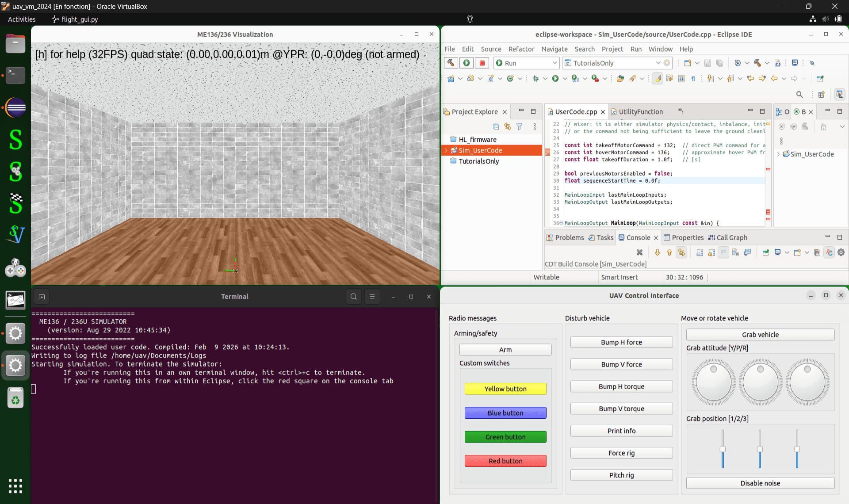Switch to UtilityFunction editor tab
The height and width of the screenshot is (504, 849).
point(640,112)
